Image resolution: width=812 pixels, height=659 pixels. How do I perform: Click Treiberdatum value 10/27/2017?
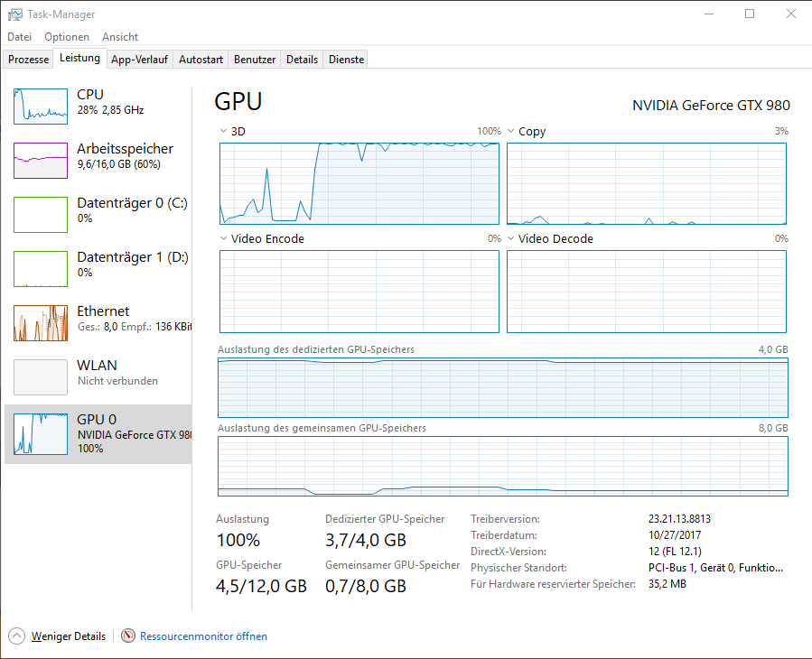674,534
